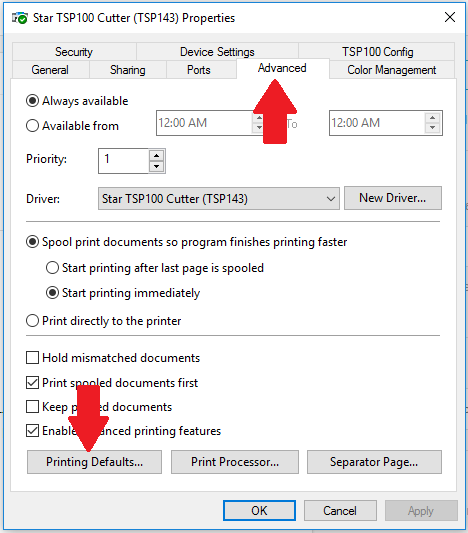Open Separator Page settings
Viewport: 468px width, 533px height.
tap(374, 462)
